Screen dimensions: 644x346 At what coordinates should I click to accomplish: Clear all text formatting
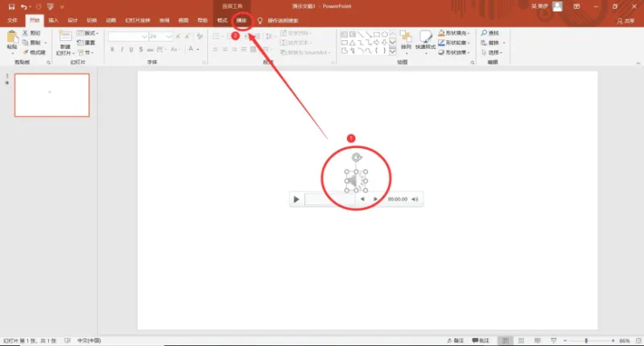(x=200, y=36)
